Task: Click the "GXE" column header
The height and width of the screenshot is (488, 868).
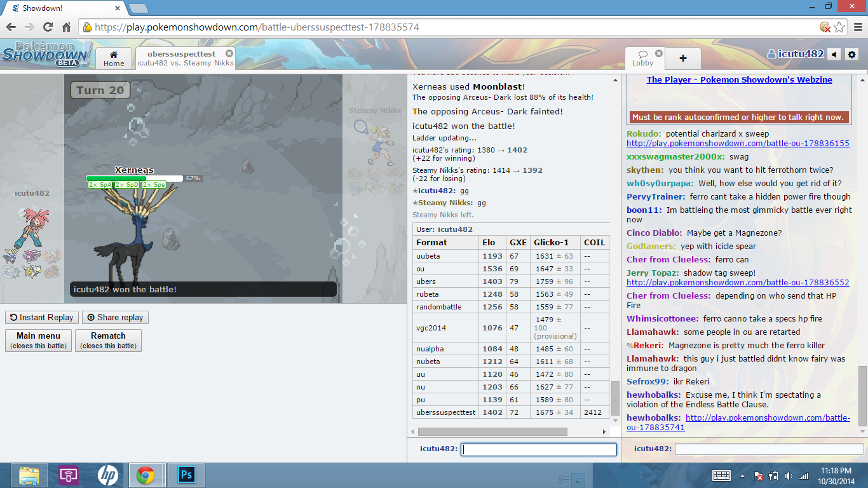Action: click(518, 242)
